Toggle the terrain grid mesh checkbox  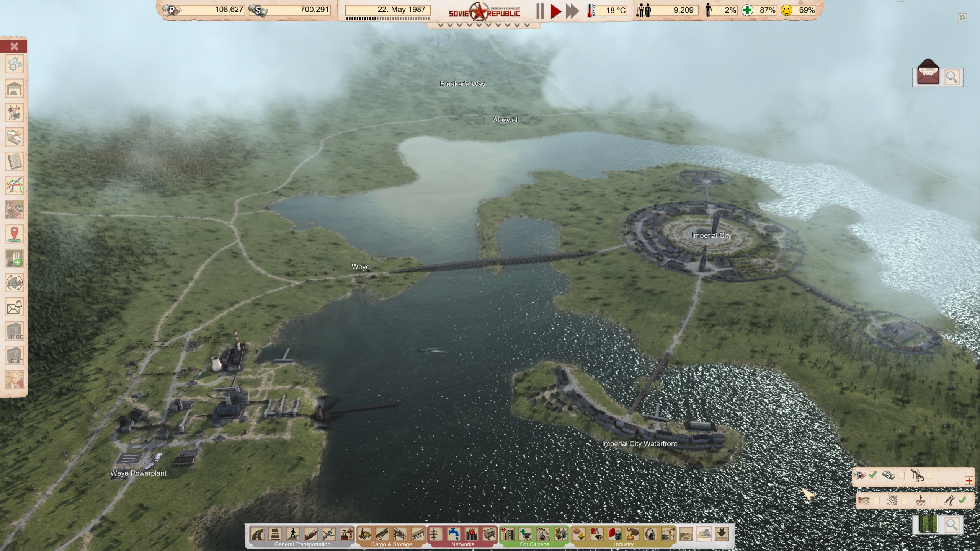876,500
